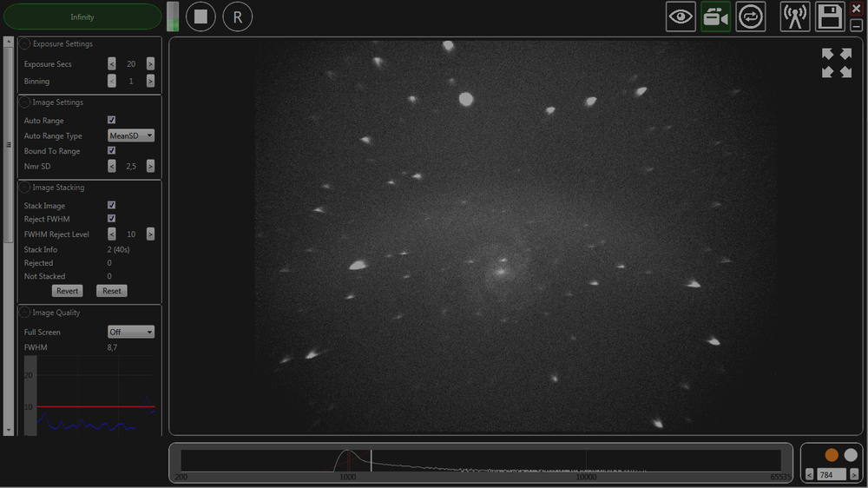This screenshot has height=488, width=868.
Task: Decrease Exposure Secs value
Action: [x=112, y=63]
